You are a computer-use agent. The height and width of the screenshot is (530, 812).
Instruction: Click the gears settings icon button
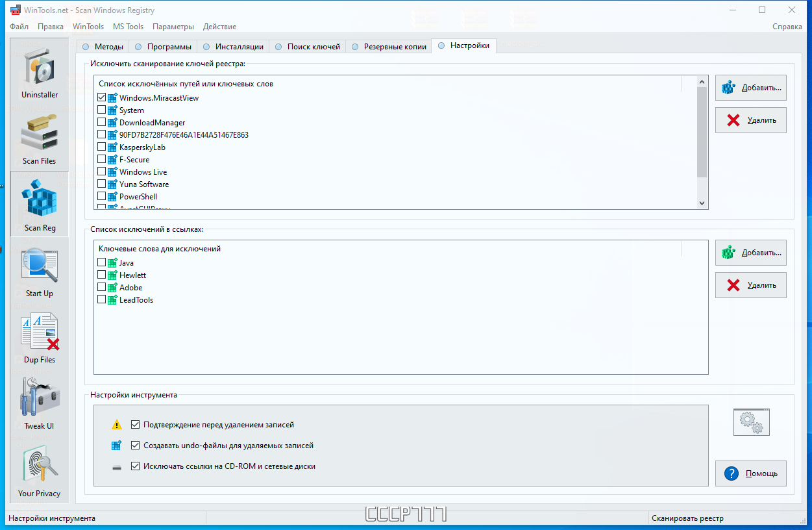[751, 422]
